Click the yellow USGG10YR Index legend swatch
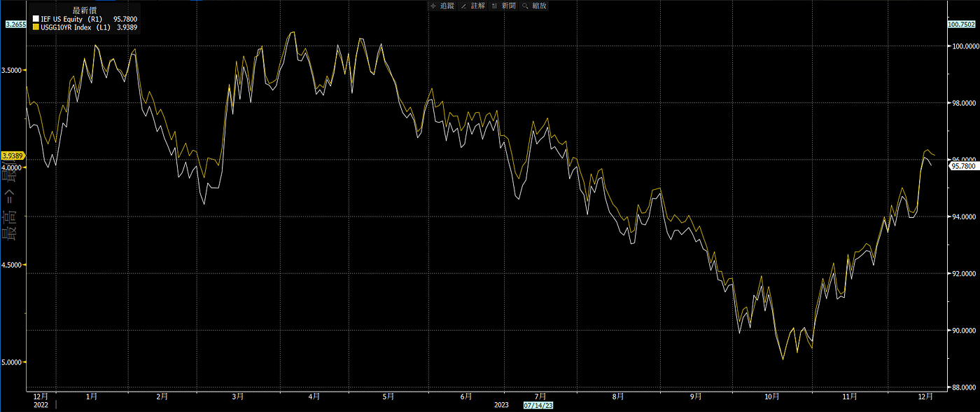This screenshot has height=412, width=980. [x=36, y=28]
